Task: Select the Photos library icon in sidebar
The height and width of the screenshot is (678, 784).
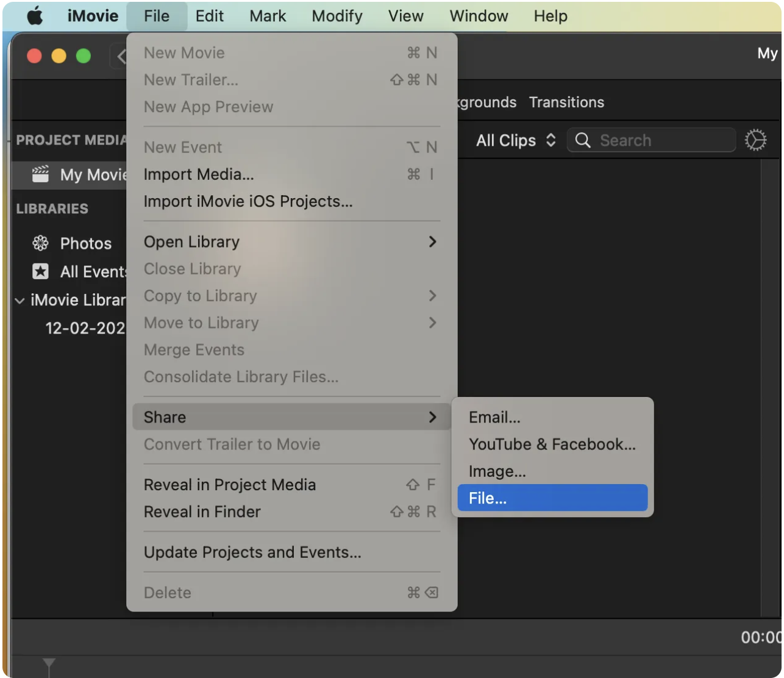Action: coord(40,243)
